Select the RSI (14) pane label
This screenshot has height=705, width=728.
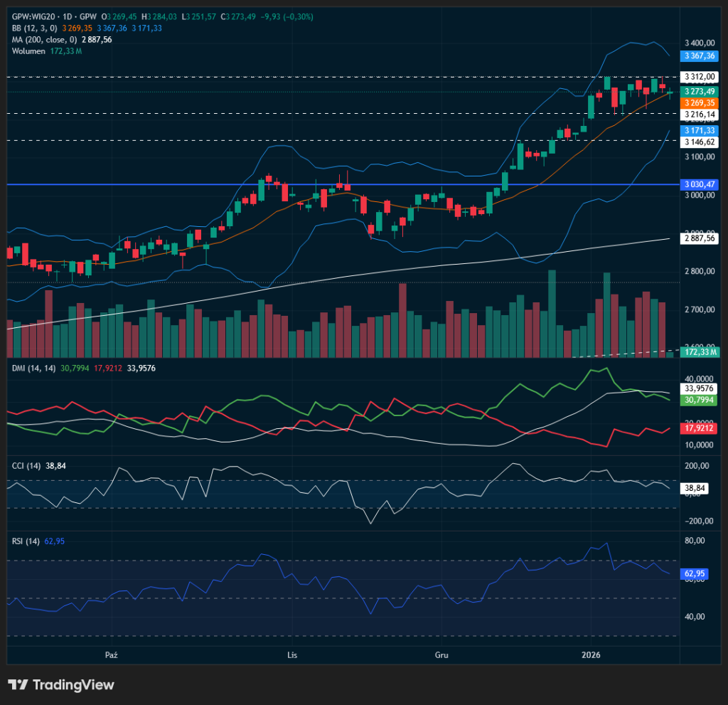[x=26, y=541]
